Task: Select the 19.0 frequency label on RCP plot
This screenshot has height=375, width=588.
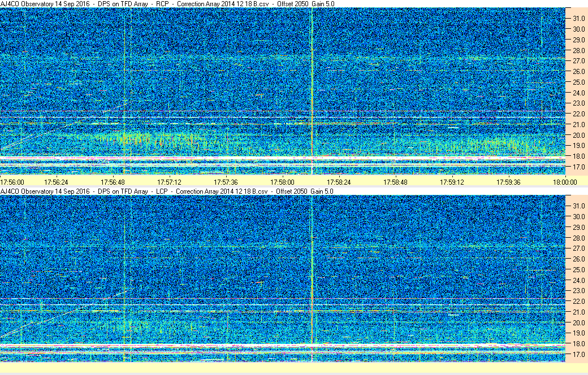Action: [x=578, y=146]
